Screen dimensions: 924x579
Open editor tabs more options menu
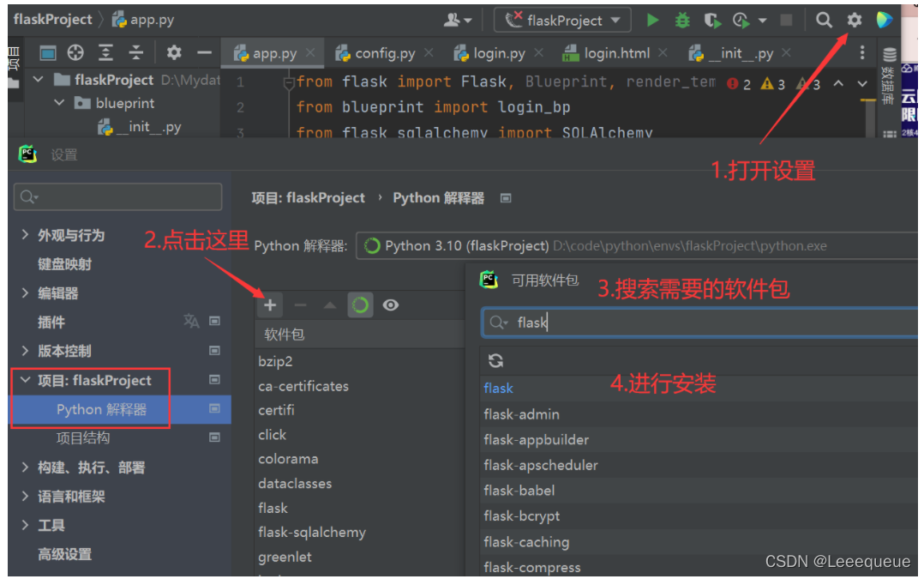[x=862, y=53]
